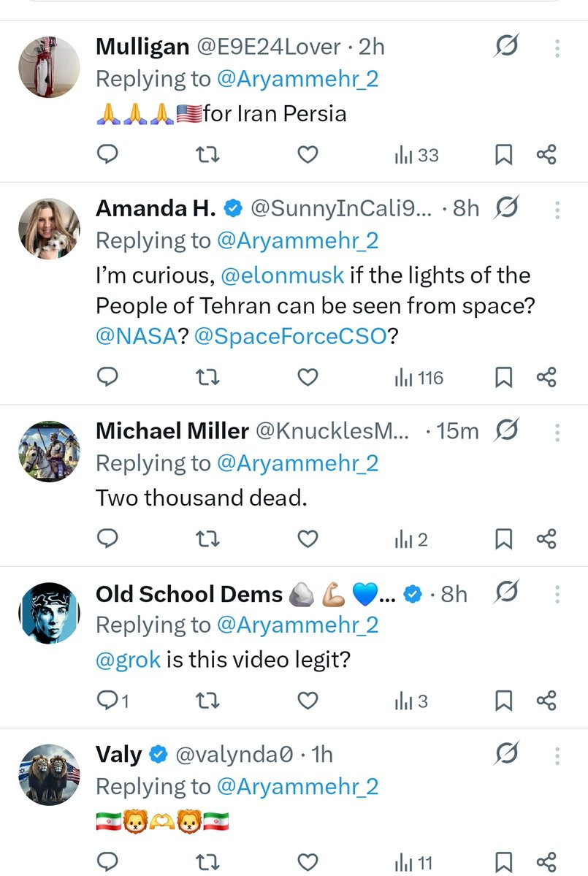Like Mulligan's 'for Iran Persia' tweet
This screenshot has width=588, height=876.
tap(308, 155)
